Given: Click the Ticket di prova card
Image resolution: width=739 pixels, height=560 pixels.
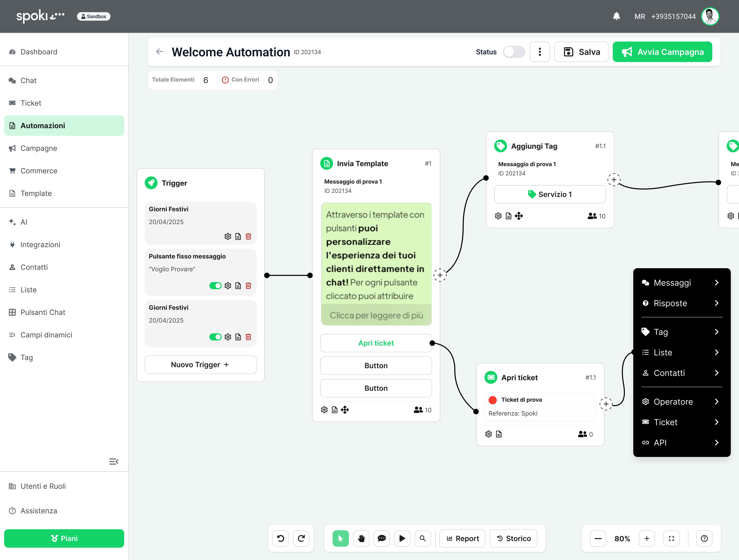Looking at the screenshot, I should pos(540,406).
